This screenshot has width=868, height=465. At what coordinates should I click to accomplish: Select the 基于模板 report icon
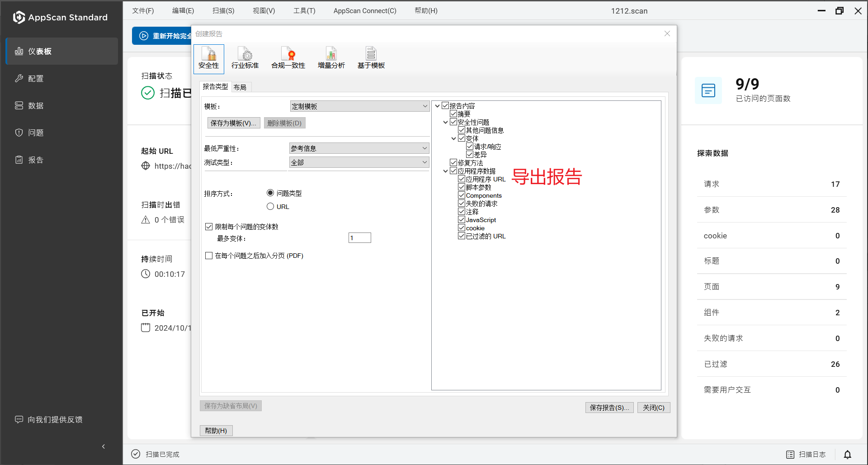[371, 59]
